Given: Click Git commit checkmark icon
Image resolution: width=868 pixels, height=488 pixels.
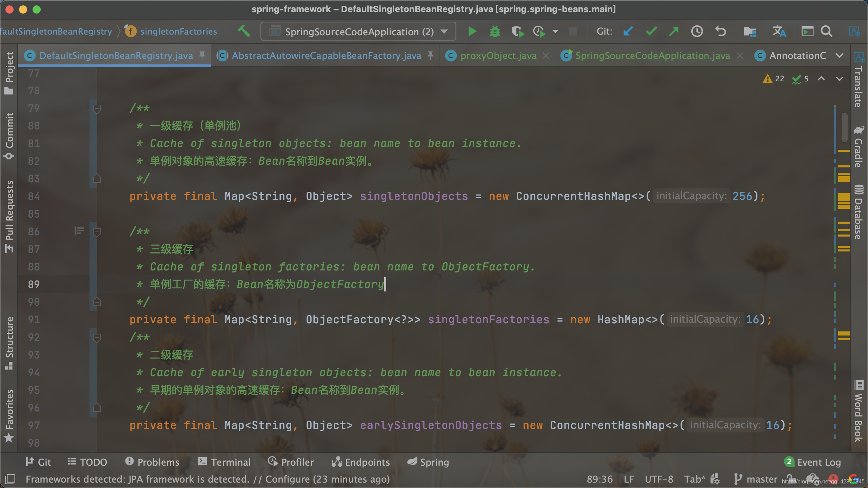Looking at the screenshot, I should pos(651,32).
